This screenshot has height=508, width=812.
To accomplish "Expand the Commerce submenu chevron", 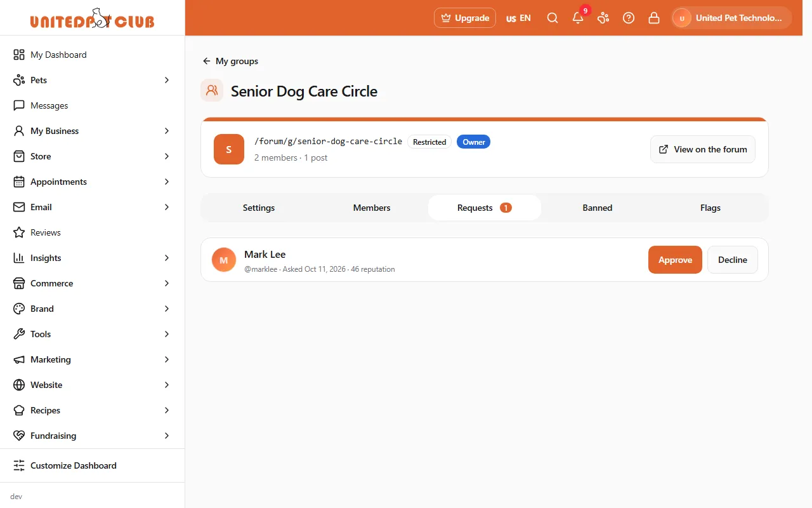I will [x=167, y=283].
